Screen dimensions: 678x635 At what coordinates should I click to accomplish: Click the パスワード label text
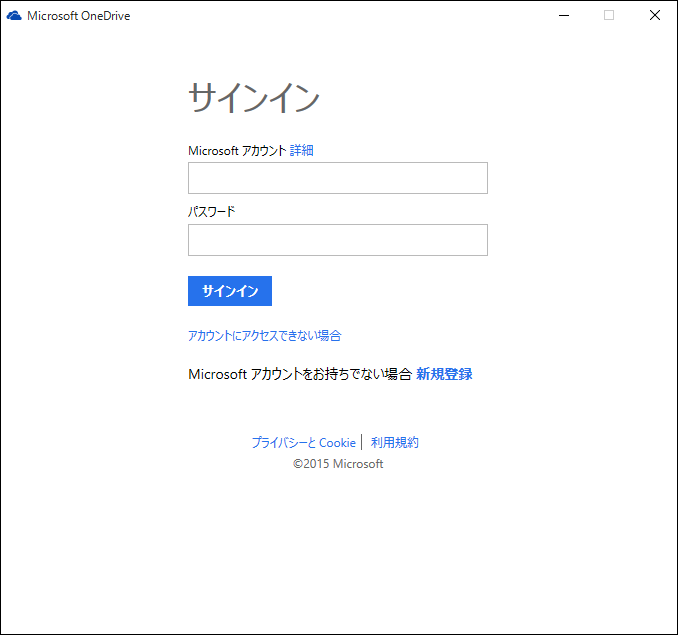(212, 212)
